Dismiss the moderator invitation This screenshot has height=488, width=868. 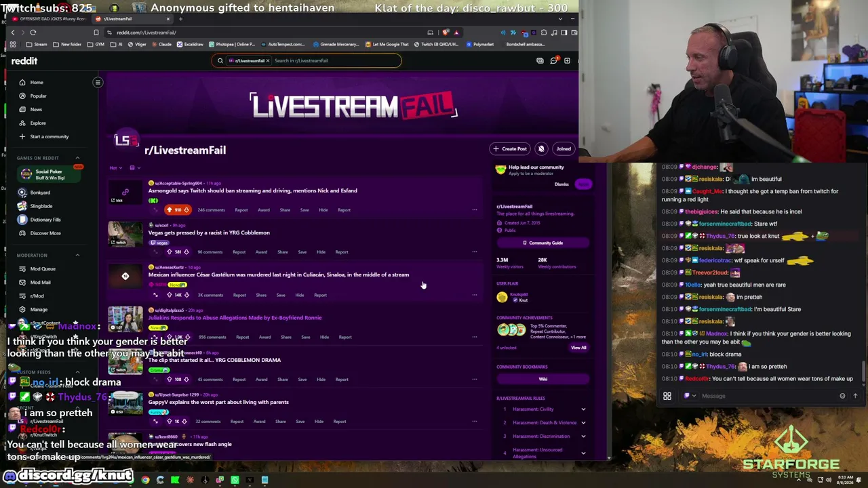click(x=561, y=184)
